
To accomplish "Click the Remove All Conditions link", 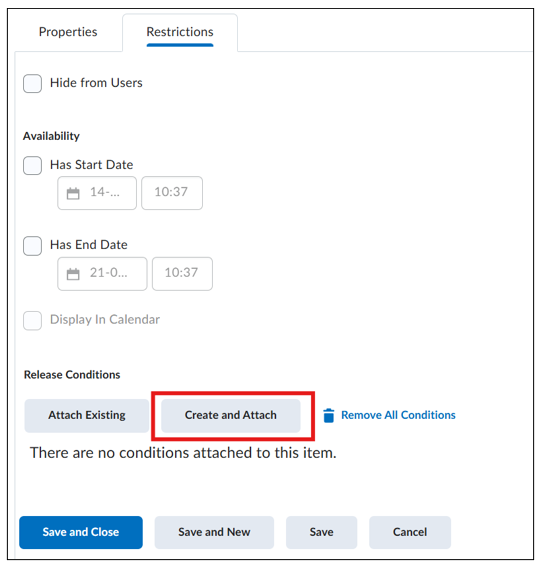I will coord(398,415).
